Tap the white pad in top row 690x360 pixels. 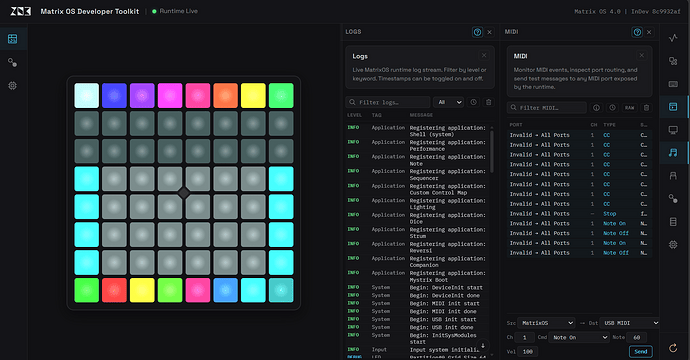click(x=87, y=96)
